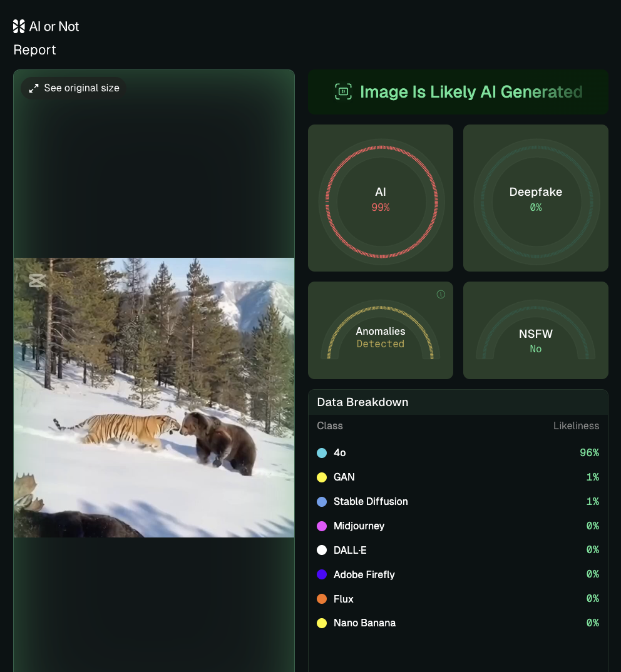
Task: Click the Nano Banana row
Action: (x=458, y=623)
